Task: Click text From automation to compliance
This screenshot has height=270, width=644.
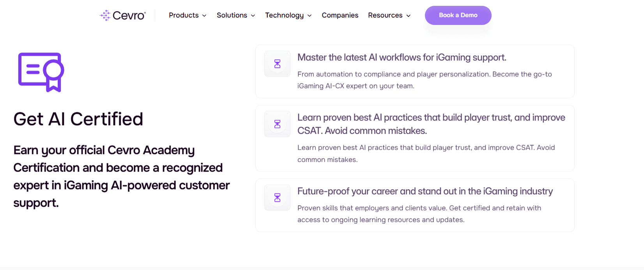Action: click(425, 80)
